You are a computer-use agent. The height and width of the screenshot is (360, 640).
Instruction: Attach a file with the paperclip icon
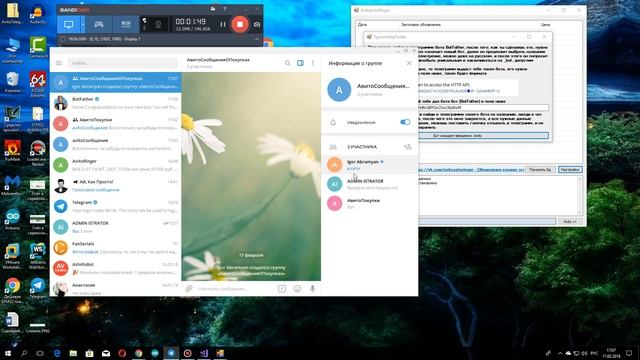pos(189,289)
